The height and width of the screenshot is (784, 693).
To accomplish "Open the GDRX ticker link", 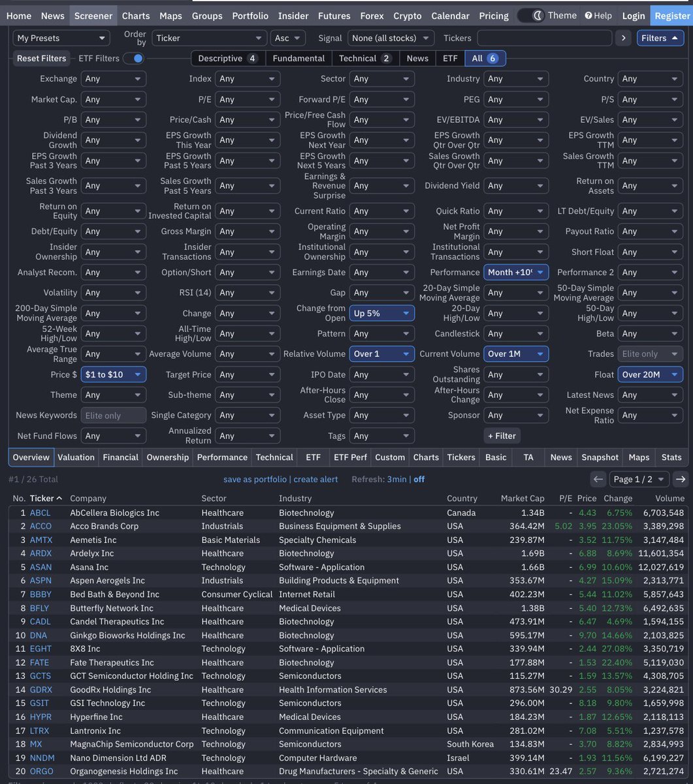I will 40,689.
